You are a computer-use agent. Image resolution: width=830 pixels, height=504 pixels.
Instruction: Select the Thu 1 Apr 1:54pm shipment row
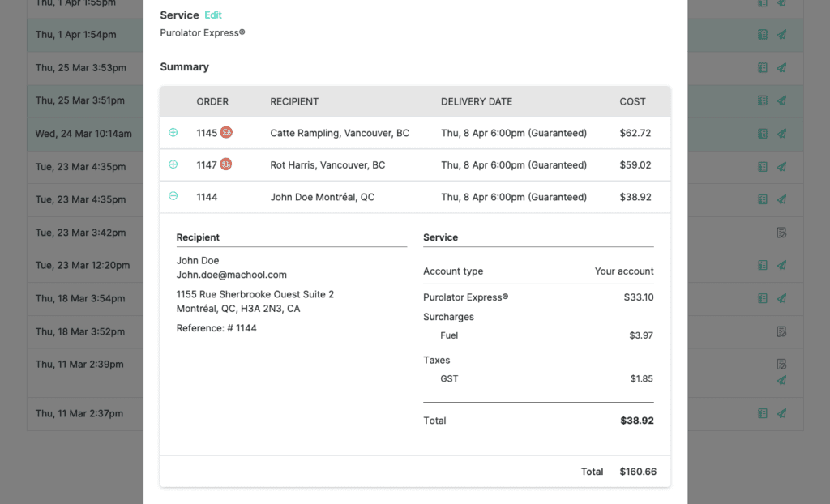pyautogui.click(x=85, y=35)
